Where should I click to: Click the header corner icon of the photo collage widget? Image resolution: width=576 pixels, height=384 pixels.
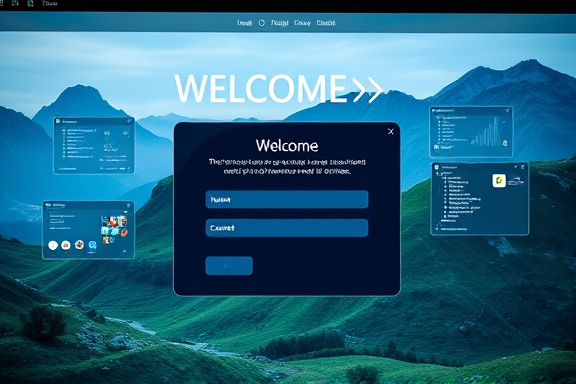[x=129, y=205]
